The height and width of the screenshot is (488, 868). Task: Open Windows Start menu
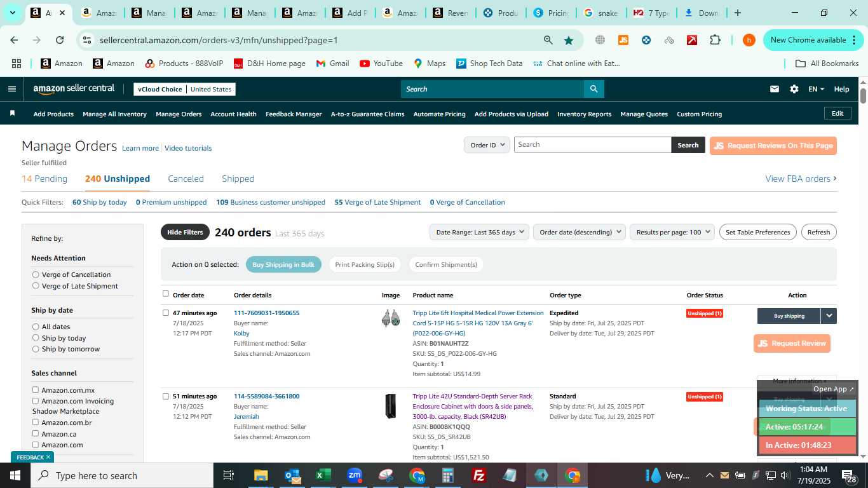click(15, 475)
